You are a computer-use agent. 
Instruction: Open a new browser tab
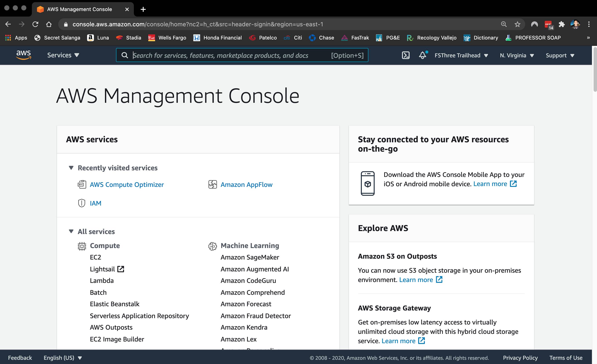143,9
